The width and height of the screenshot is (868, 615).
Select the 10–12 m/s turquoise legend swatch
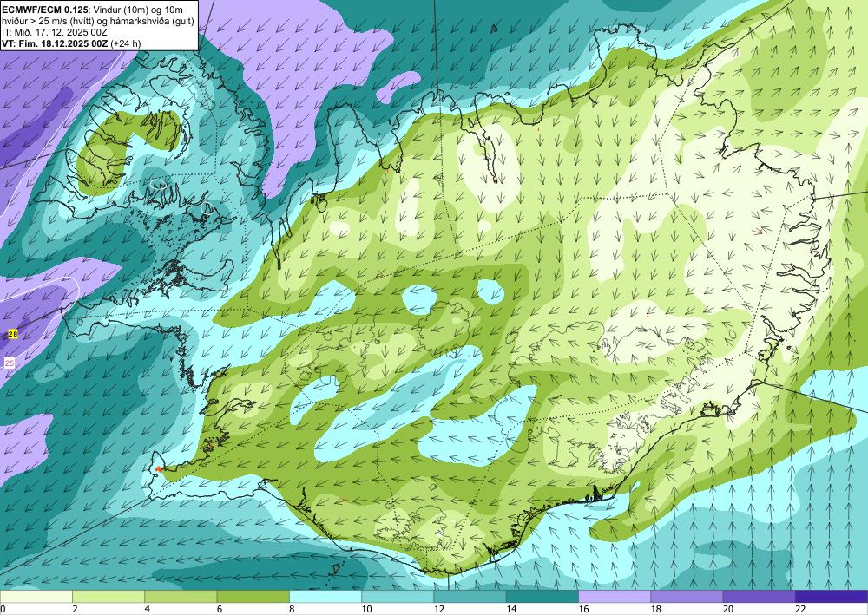click(398, 596)
